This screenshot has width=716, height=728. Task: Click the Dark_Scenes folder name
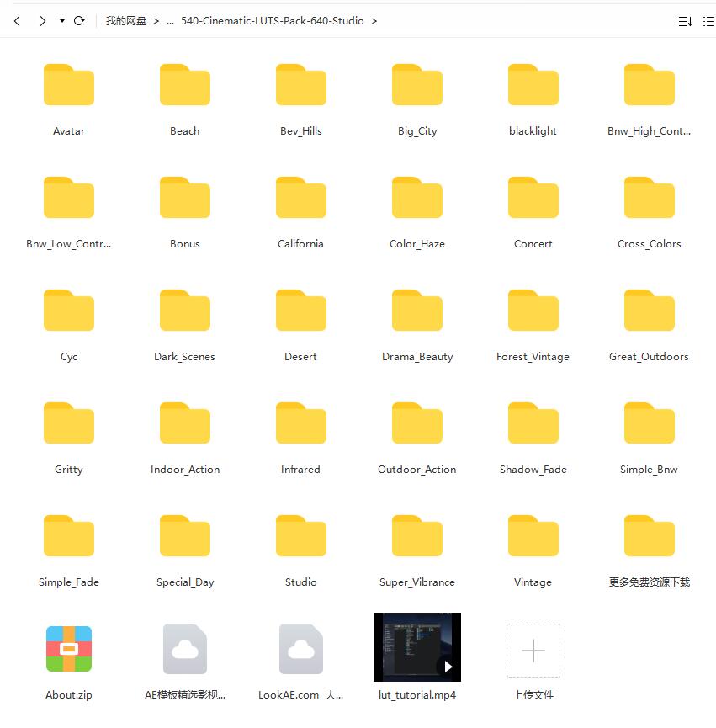coord(185,357)
